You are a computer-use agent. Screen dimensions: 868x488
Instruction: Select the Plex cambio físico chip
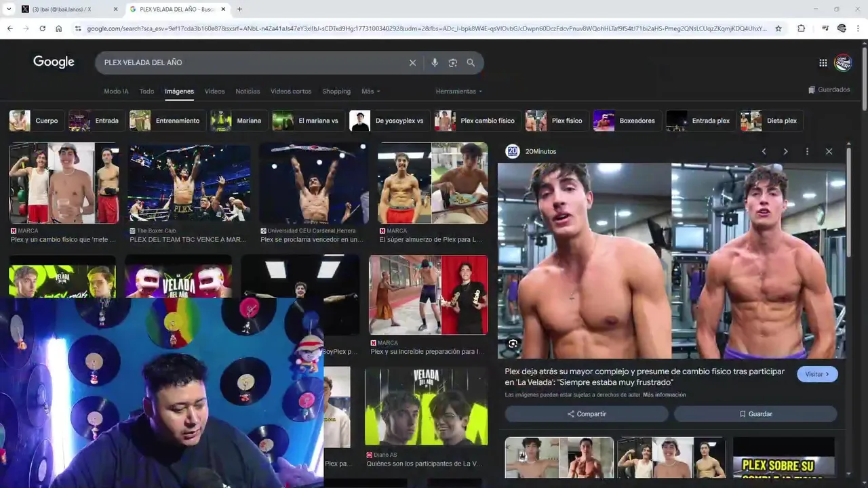478,121
